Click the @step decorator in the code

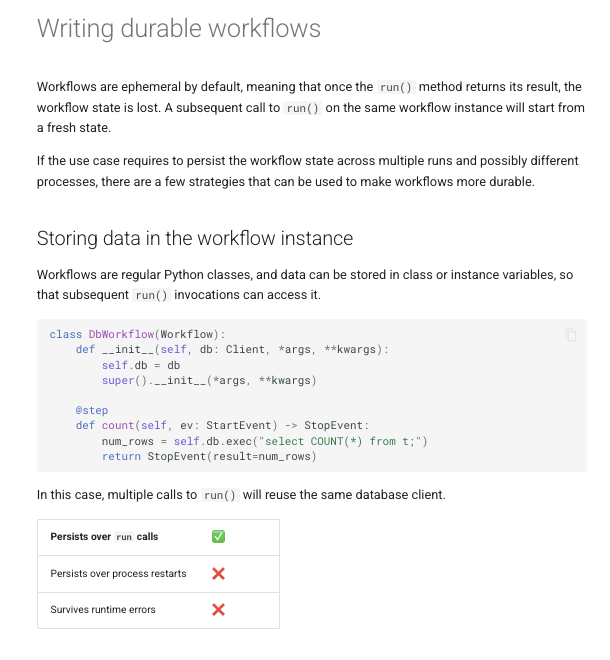pyautogui.click(x=92, y=410)
